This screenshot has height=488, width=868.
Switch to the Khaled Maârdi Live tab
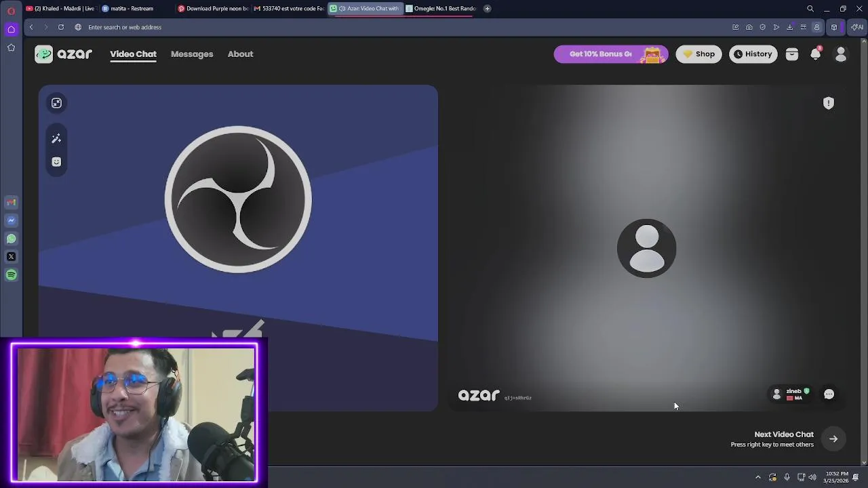pyautogui.click(x=60, y=9)
